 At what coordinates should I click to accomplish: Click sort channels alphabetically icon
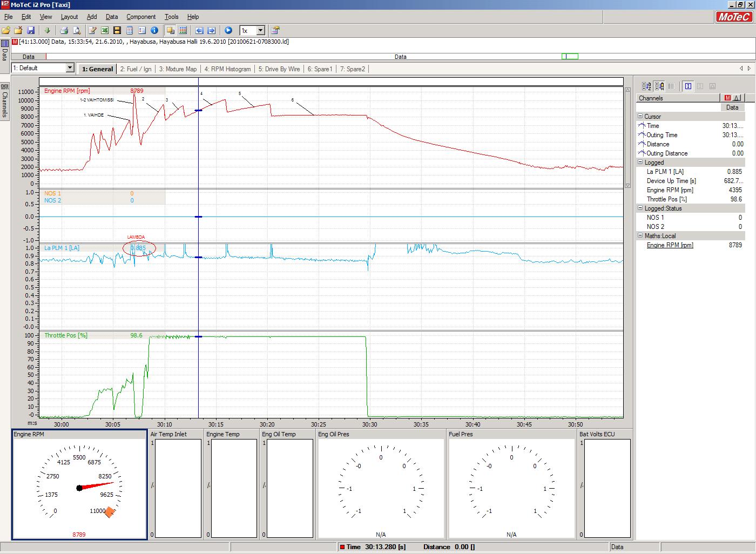(646, 86)
